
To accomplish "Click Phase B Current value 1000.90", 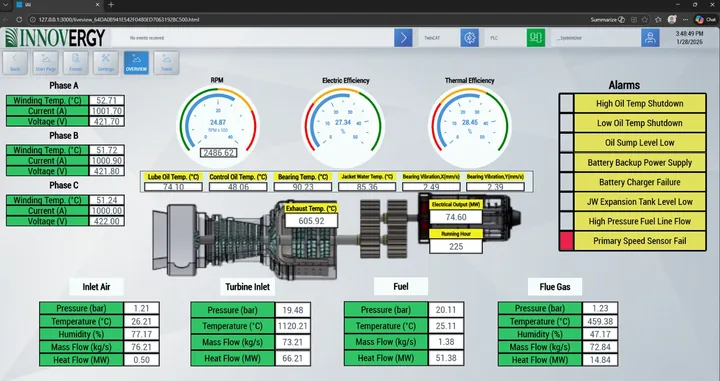I will (x=107, y=161).
